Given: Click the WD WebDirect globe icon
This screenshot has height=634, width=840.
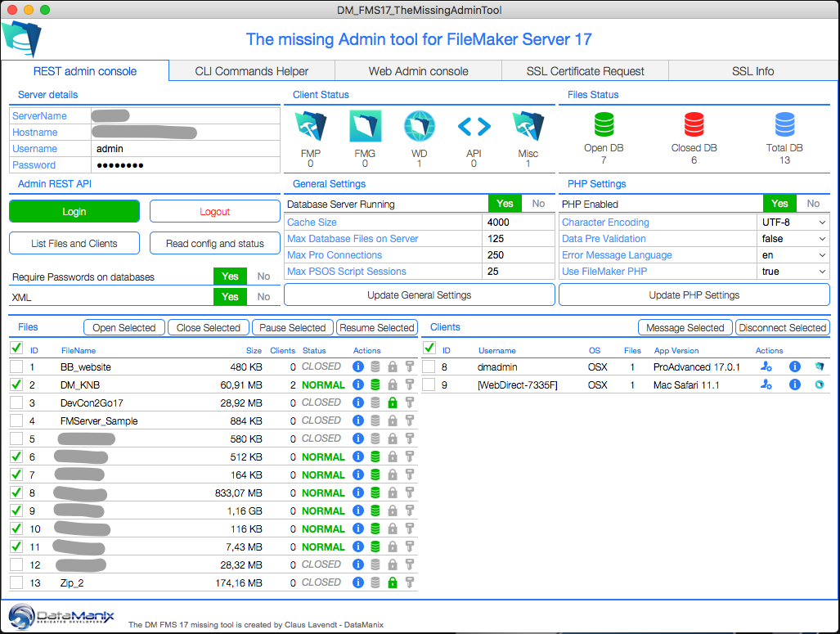Looking at the screenshot, I should [420, 126].
